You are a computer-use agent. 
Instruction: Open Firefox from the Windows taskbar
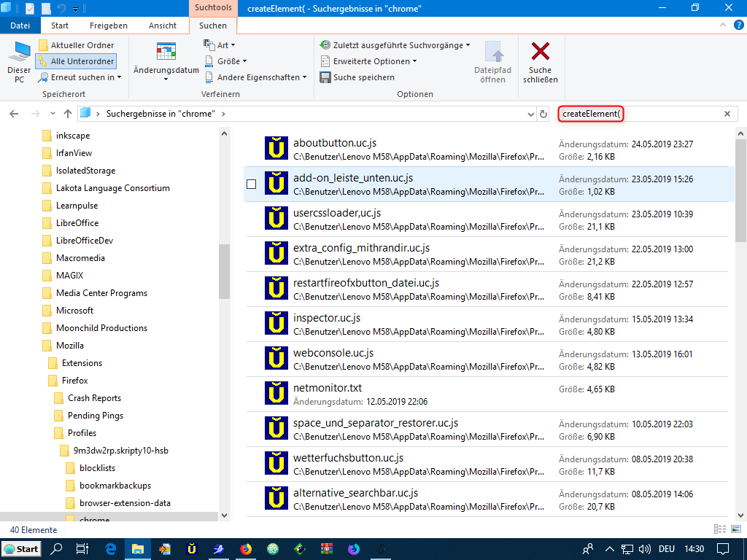click(x=245, y=549)
